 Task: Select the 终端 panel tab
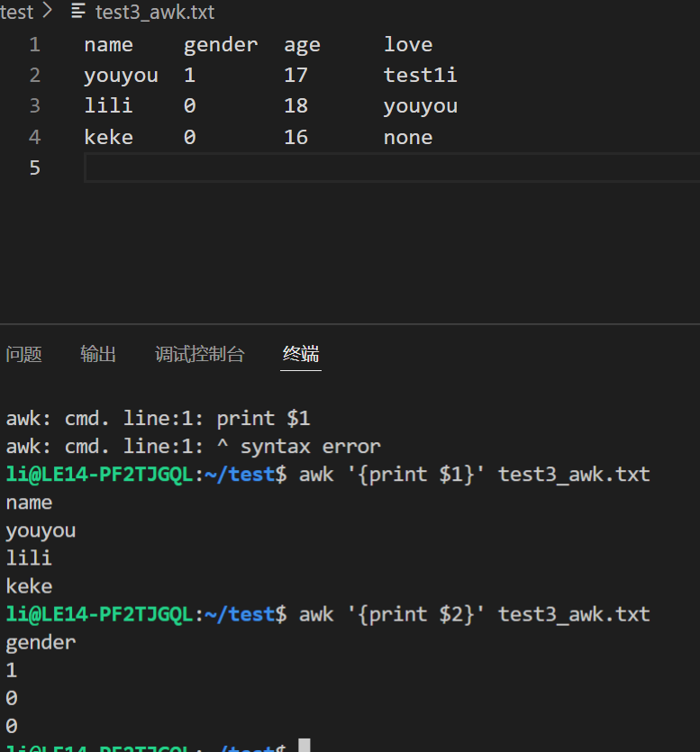(x=301, y=354)
